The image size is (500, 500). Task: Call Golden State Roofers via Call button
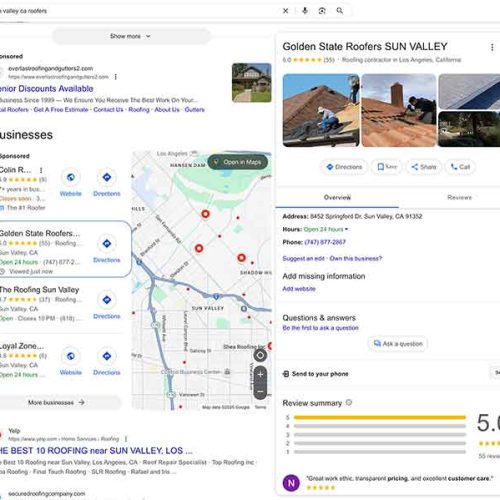point(460,167)
